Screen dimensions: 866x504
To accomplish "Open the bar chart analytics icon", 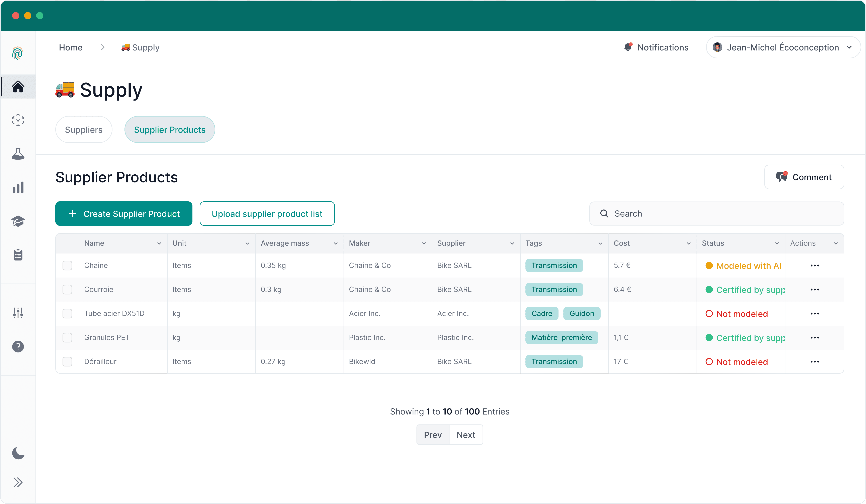I will [x=18, y=187].
